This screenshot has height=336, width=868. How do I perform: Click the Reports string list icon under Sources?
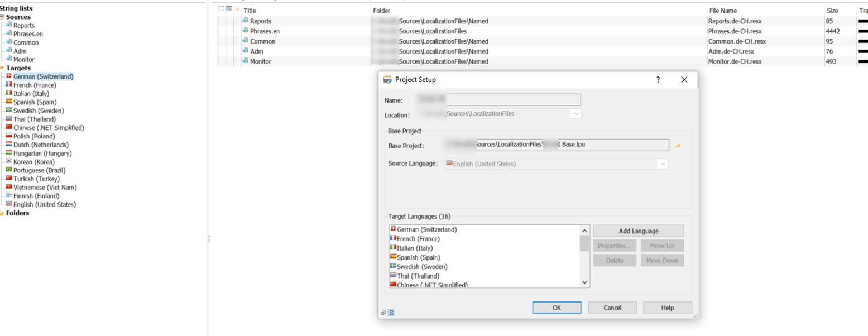coord(8,25)
